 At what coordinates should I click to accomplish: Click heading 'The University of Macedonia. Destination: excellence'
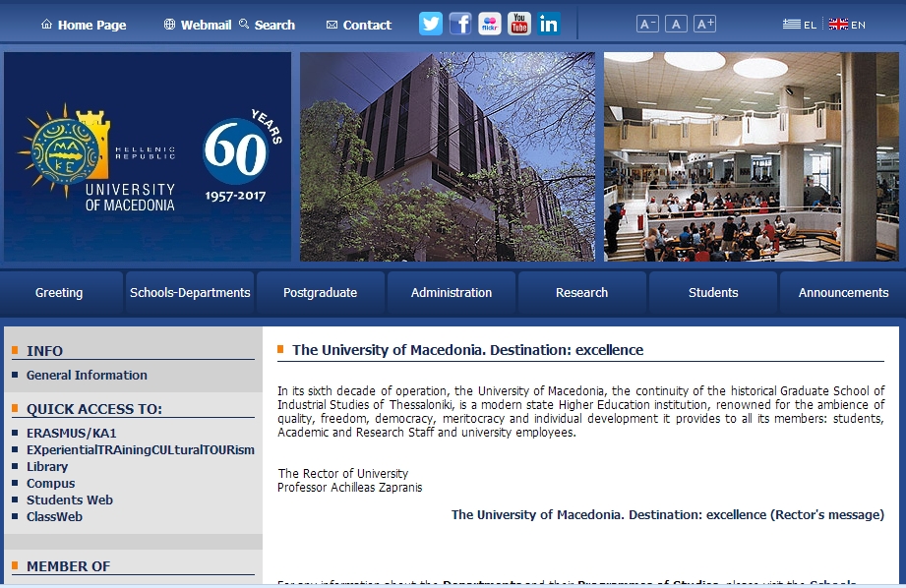tap(468, 350)
